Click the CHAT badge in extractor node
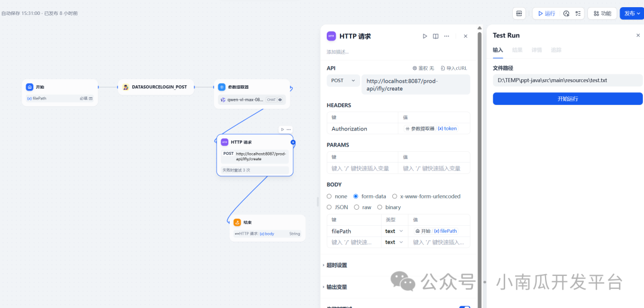This screenshot has width=644, height=308. pos(271,99)
